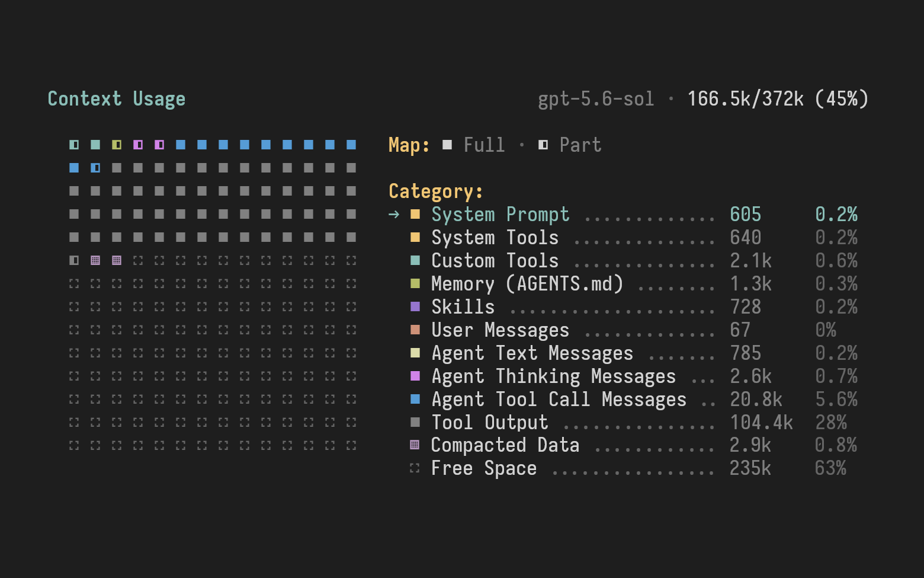Click the Custom Tools teal color swatch
Viewport: 924px width, 578px height.
(415, 260)
